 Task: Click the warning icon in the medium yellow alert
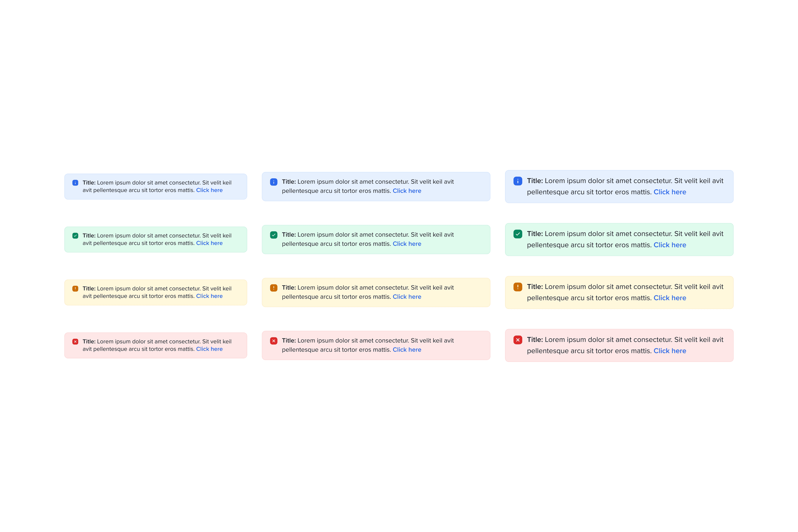click(x=274, y=288)
